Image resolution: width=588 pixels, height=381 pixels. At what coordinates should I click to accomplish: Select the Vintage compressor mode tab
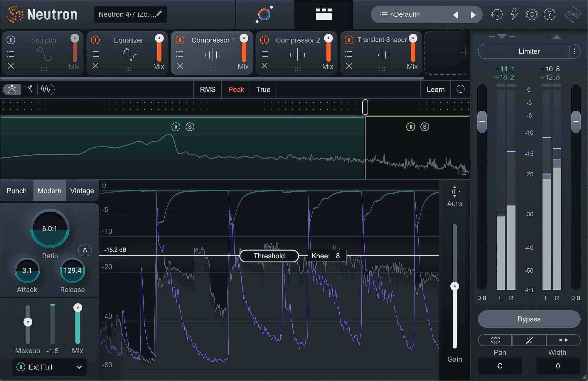coord(82,191)
